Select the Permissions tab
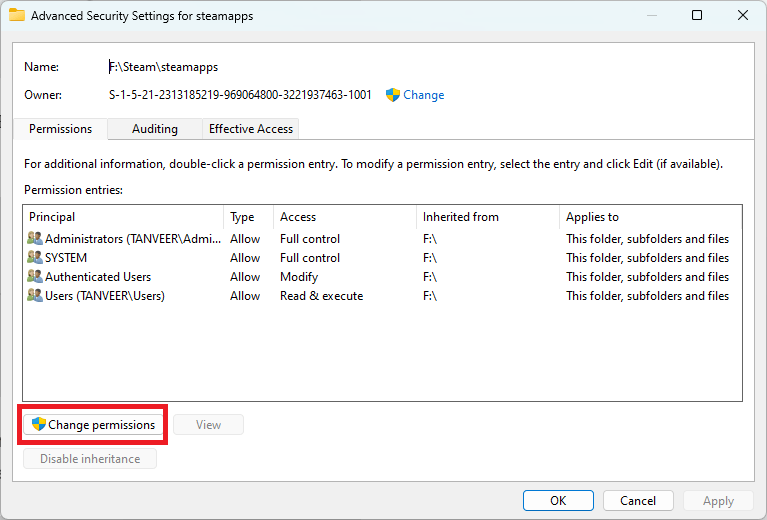Image resolution: width=767 pixels, height=520 pixels. (60, 129)
